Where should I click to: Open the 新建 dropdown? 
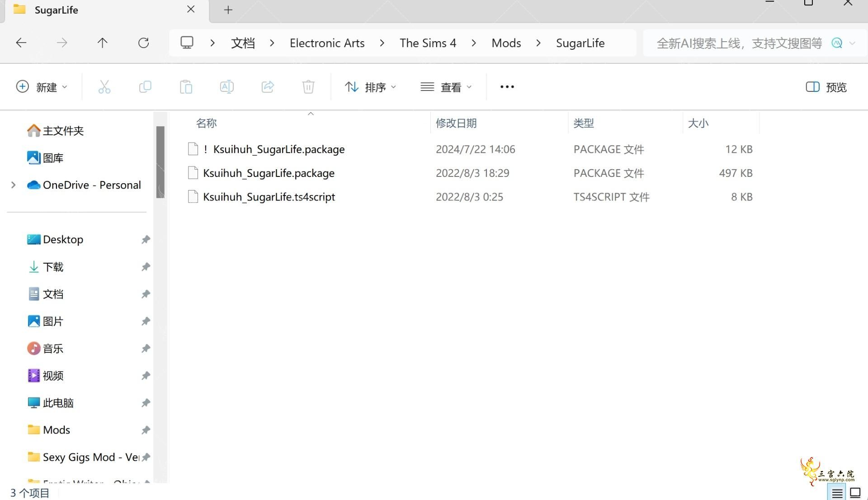coord(42,87)
